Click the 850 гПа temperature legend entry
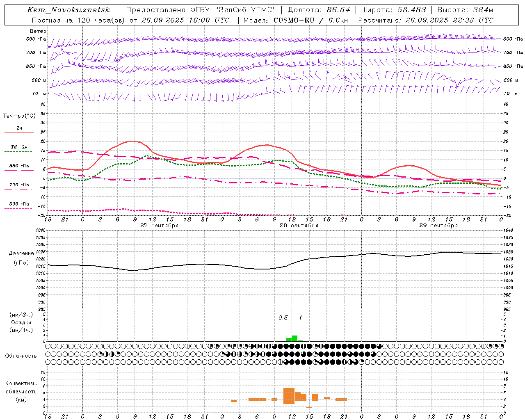 coord(19,166)
